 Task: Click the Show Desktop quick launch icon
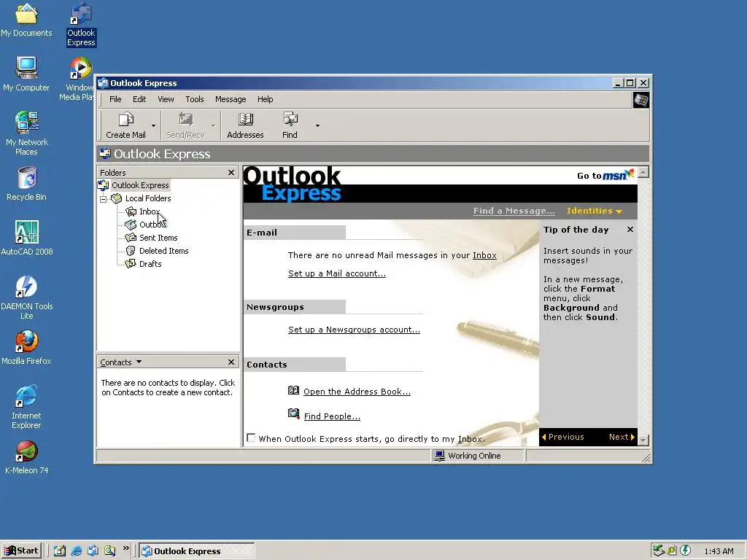(60, 551)
